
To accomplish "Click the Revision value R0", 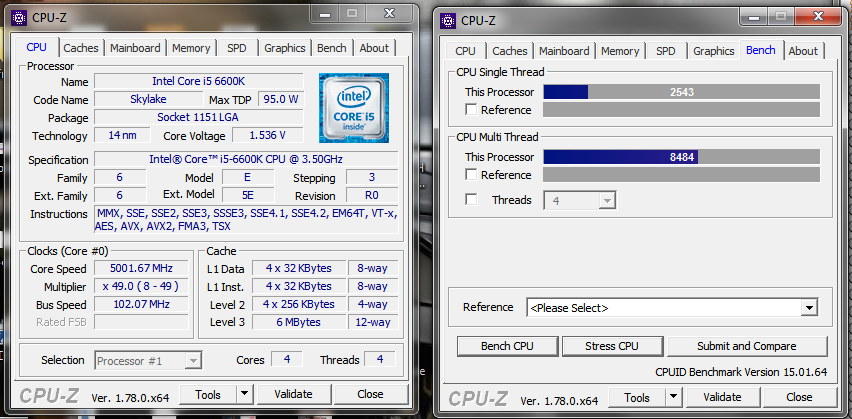I will [x=372, y=195].
